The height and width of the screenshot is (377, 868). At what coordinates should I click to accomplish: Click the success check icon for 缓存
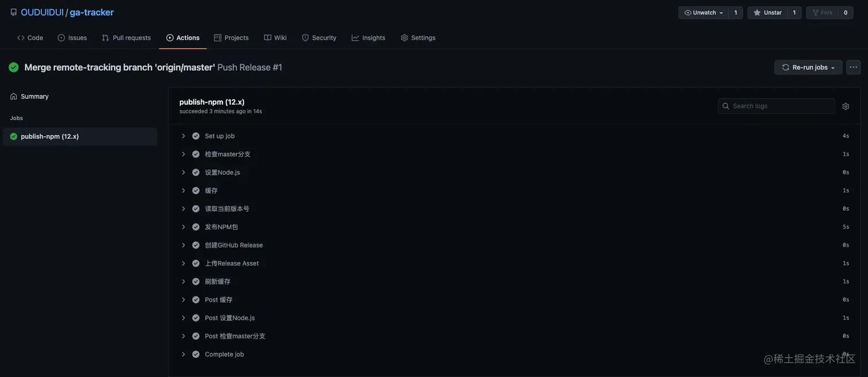pos(196,191)
